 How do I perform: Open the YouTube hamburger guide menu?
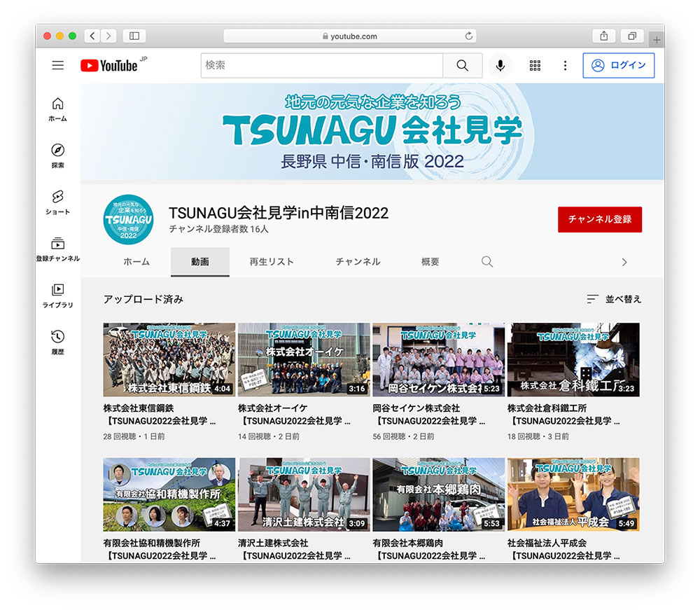click(57, 65)
